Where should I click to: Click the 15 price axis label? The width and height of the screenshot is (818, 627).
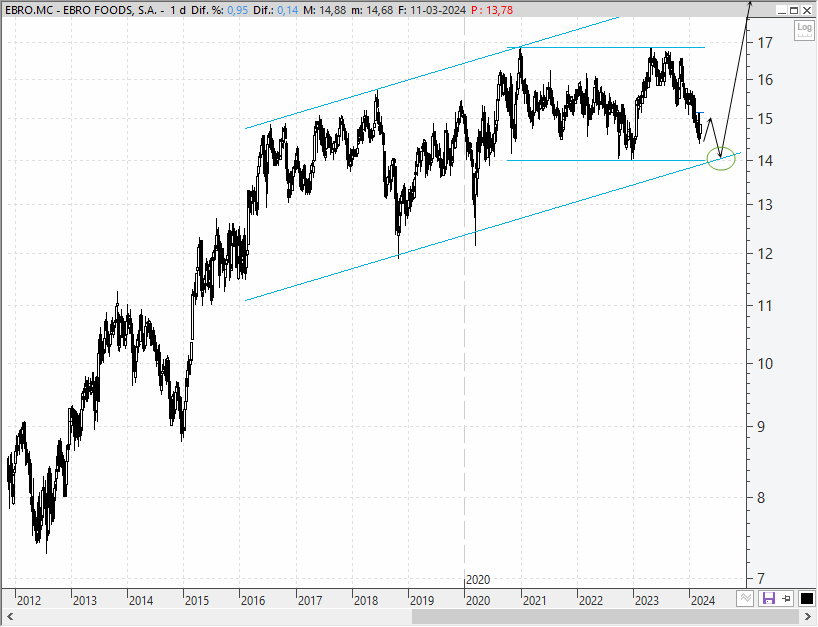pyautogui.click(x=765, y=119)
